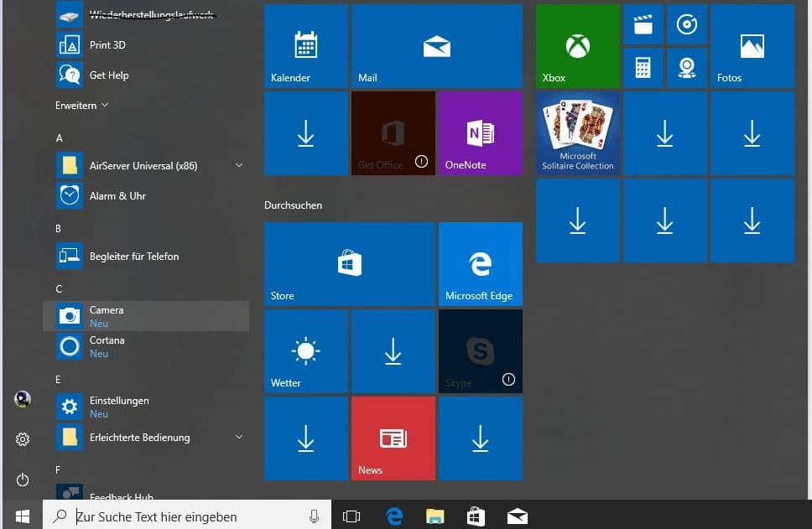
Task: Open the Kalender tile
Action: (x=305, y=45)
